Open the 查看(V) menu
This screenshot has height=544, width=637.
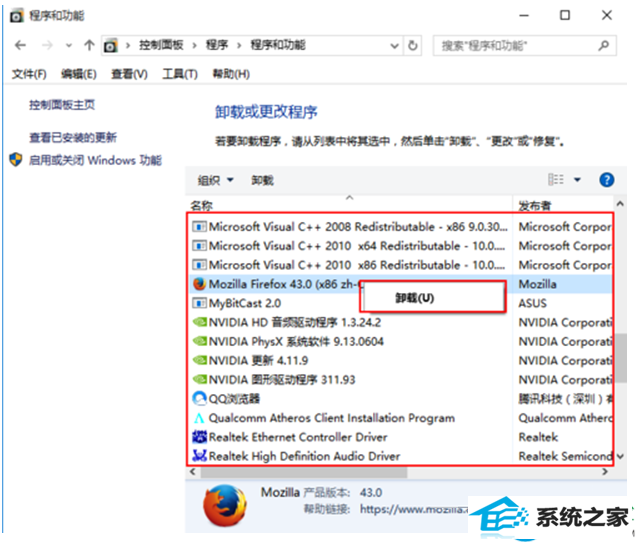point(129,74)
